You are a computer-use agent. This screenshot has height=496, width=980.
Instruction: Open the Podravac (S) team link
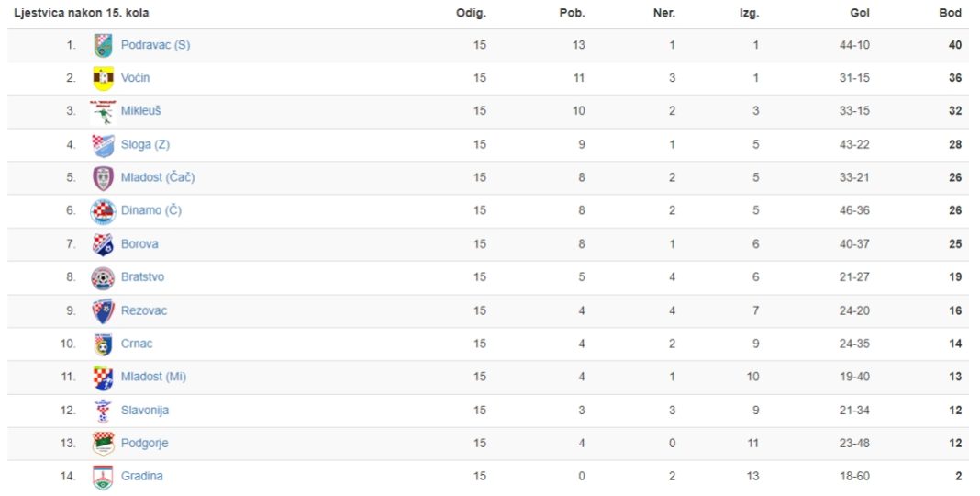156,45
